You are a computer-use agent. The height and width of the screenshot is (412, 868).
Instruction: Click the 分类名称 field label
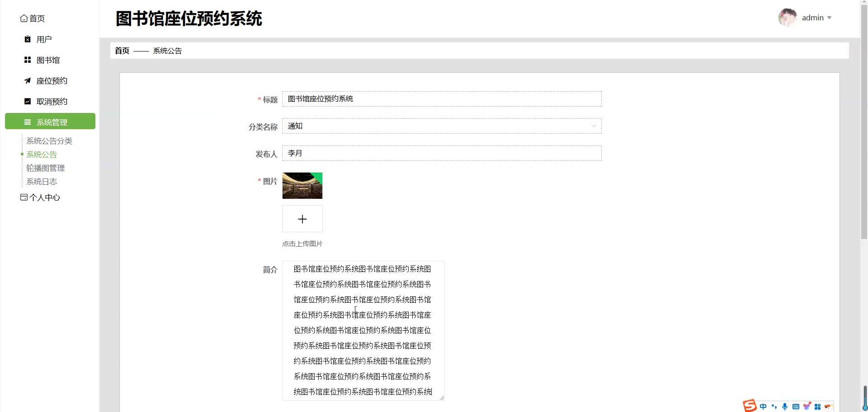point(263,127)
